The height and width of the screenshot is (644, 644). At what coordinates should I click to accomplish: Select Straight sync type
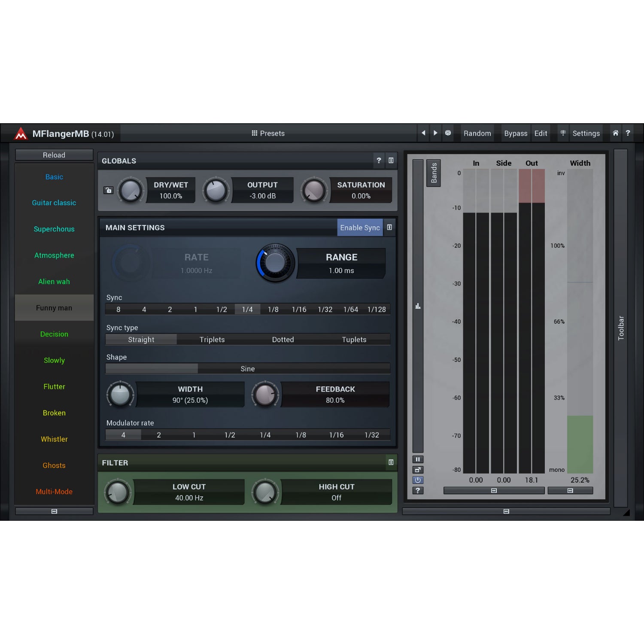click(141, 340)
